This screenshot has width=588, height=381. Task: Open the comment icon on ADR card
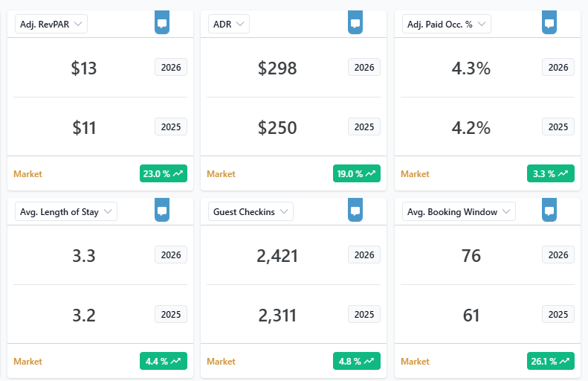[x=355, y=23]
